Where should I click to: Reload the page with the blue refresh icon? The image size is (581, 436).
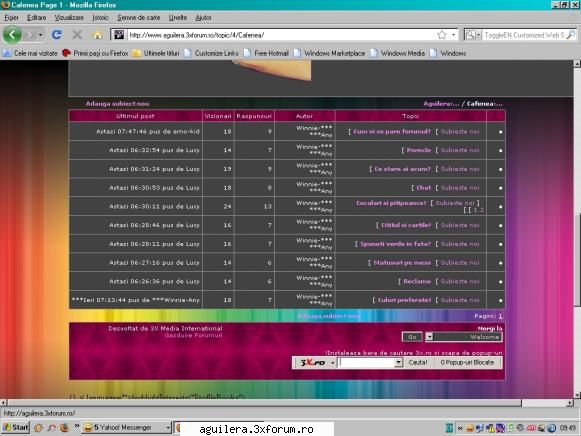tap(57, 35)
